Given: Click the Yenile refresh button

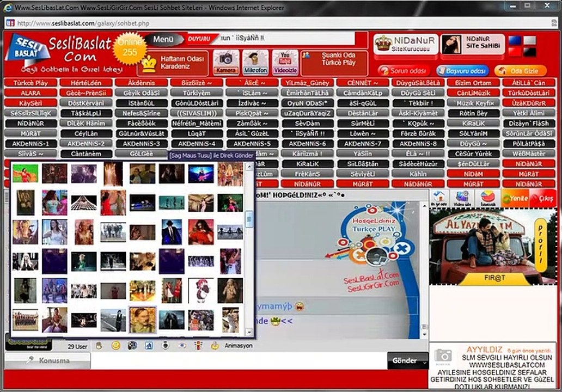Looking at the screenshot, I should (515, 198).
